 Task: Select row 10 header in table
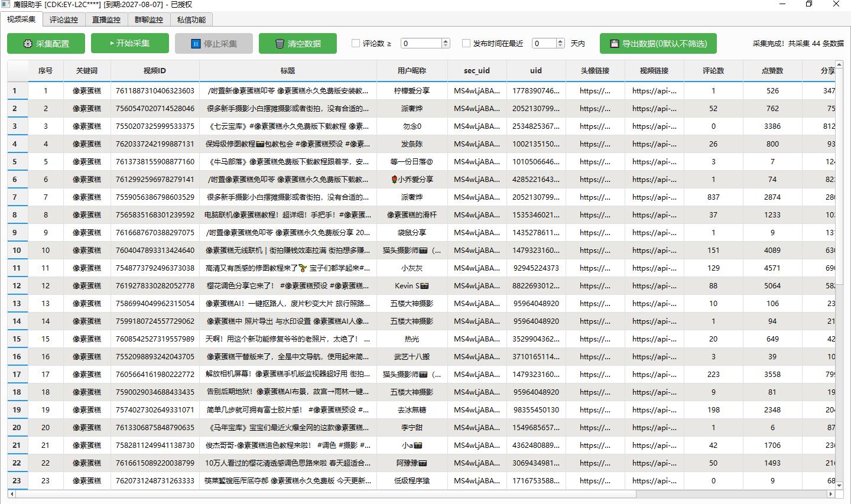17,250
